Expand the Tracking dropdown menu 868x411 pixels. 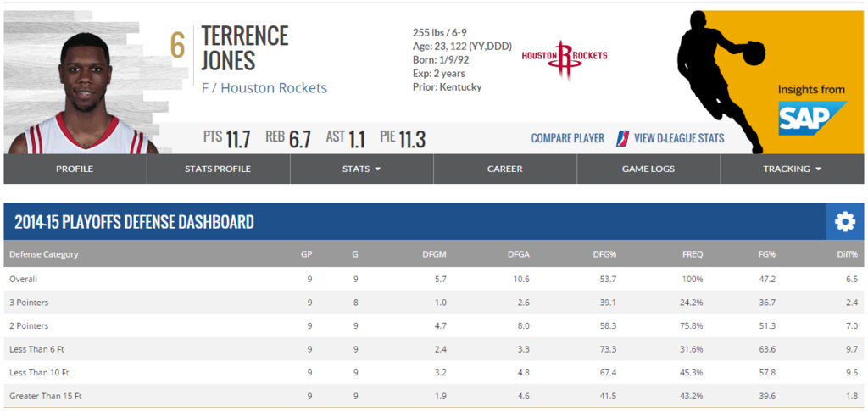point(792,169)
